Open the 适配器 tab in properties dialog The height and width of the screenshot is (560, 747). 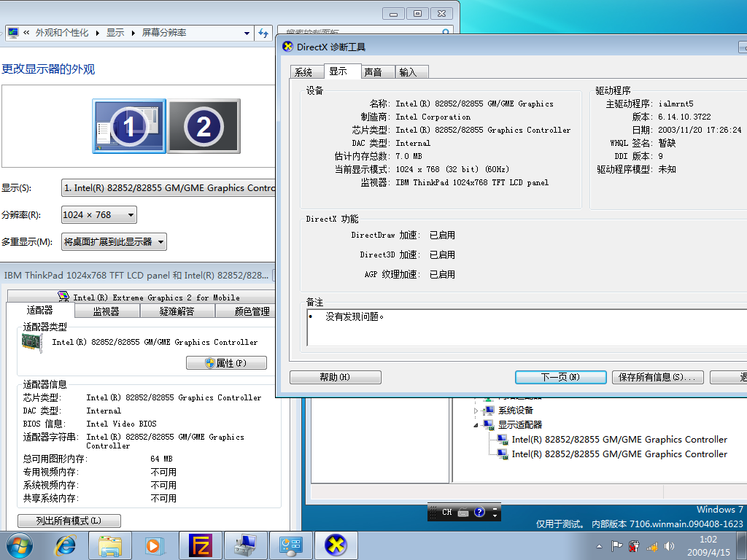tap(40, 311)
